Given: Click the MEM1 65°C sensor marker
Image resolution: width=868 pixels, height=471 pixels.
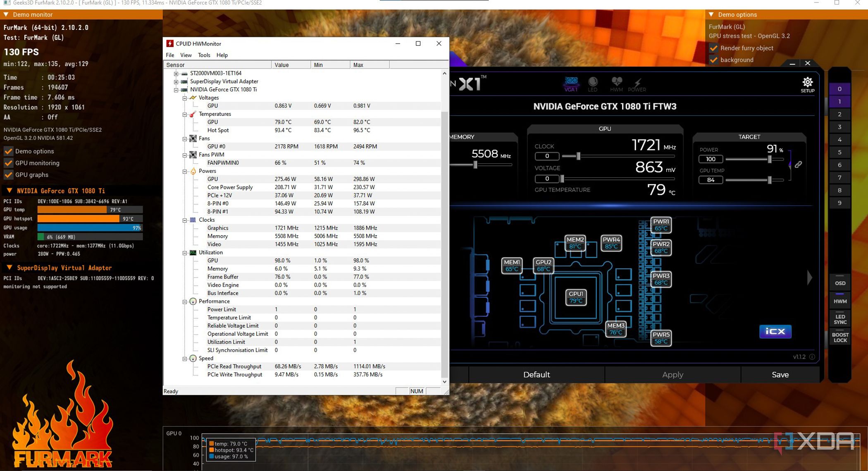Looking at the screenshot, I should (x=512, y=265).
